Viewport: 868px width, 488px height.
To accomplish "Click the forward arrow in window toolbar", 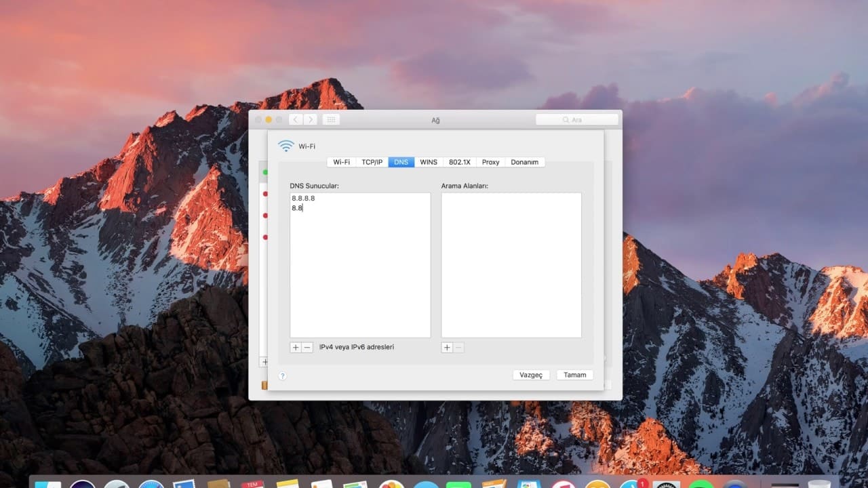I will pyautogui.click(x=311, y=119).
